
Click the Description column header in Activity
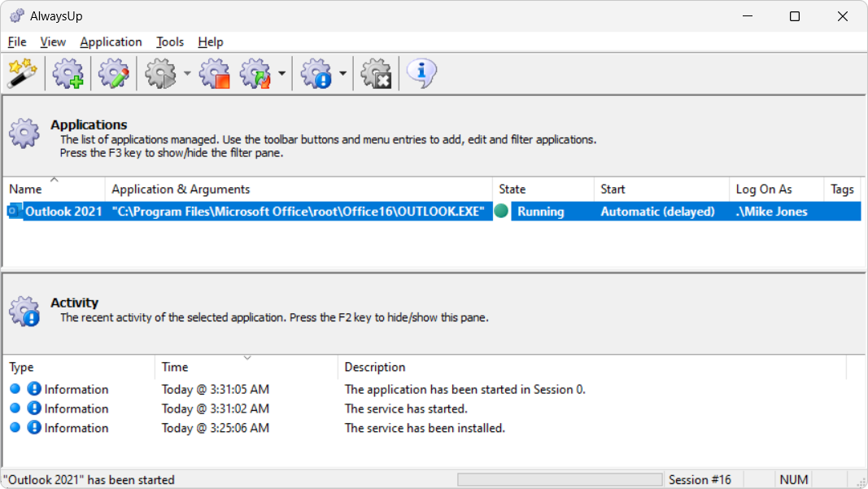pyautogui.click(x=591, y=367)
